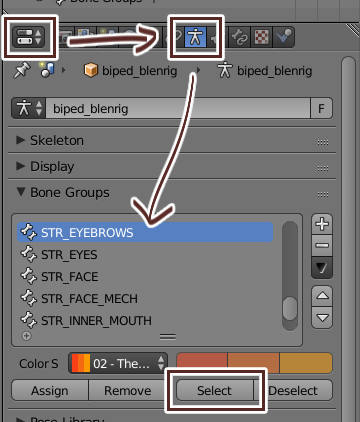Select the Armature data tab icon
Screen dimensions: 360x422
[x=195, y=37]
